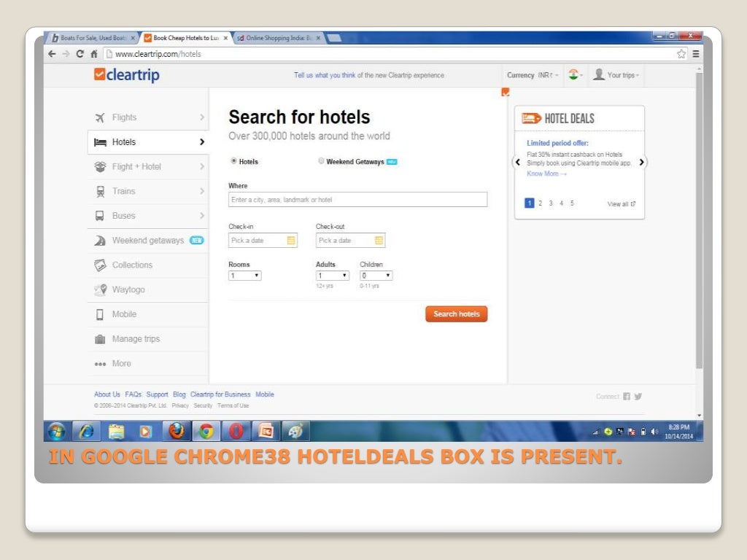
Task: Open Check-in calendar icon
Action: (291, 241)
